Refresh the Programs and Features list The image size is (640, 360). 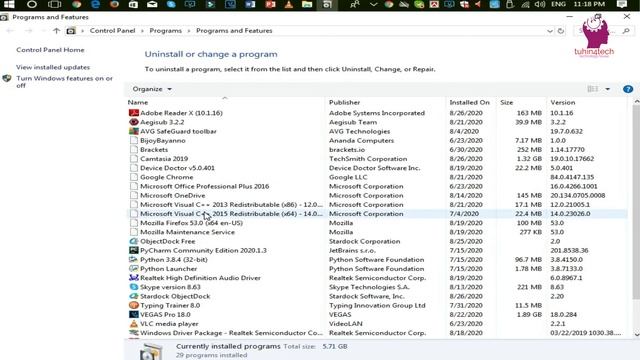coord(561,31)
